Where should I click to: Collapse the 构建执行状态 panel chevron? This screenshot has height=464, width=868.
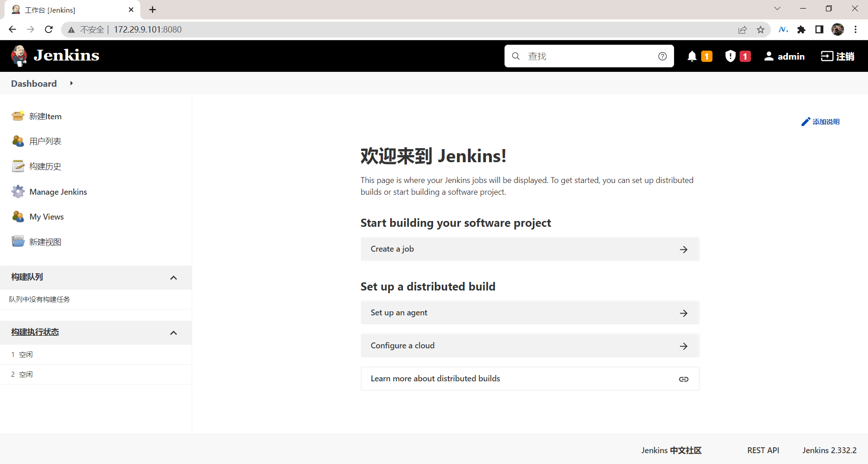click(x=174, y=333)
